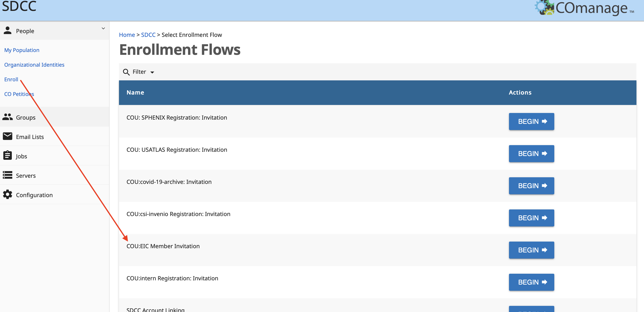The width and height of the screenshot is (644, 312).
Task: Click the Email Lists envelope icon
Action: click(x=8, y=136)
